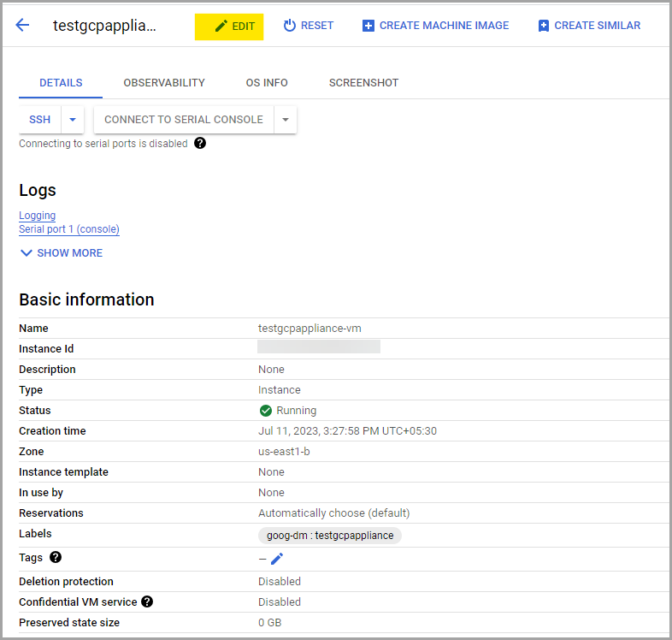Click Automatically choose (default) reservations value
672x640 pixels.
[x=333, y=513]
